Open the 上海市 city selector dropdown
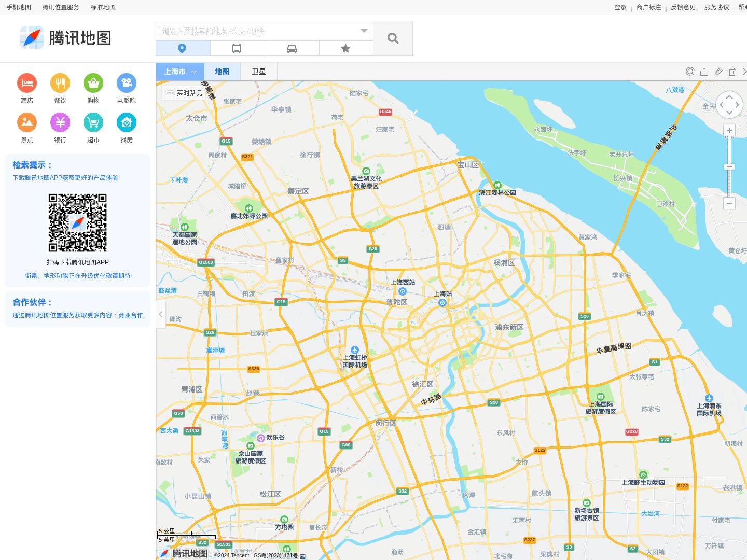747x560 pixels. [180, 72]
